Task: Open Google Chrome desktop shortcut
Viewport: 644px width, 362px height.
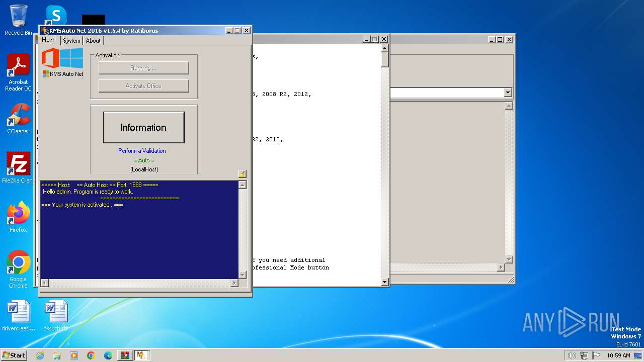Action: [x=18, y=269]
